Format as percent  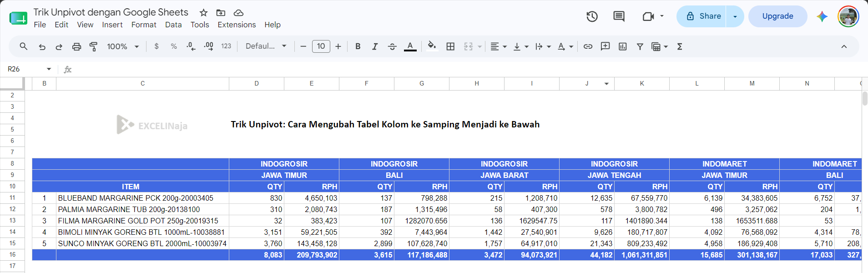click(174, 46)
